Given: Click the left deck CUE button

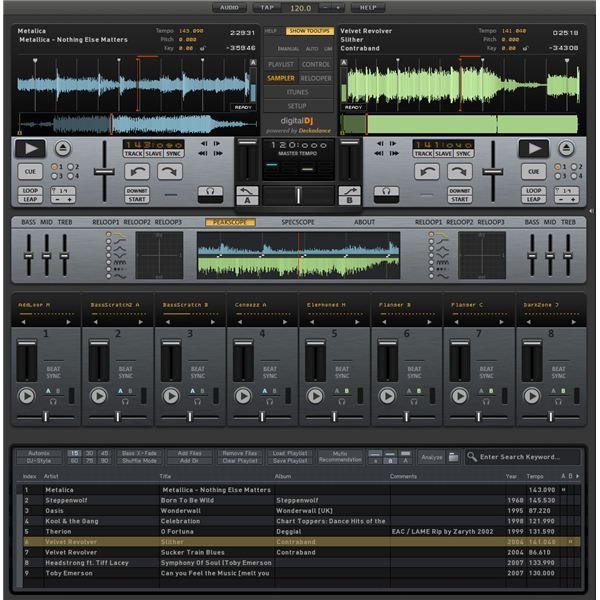Looking at the screenshot, I should click(30, 172).
